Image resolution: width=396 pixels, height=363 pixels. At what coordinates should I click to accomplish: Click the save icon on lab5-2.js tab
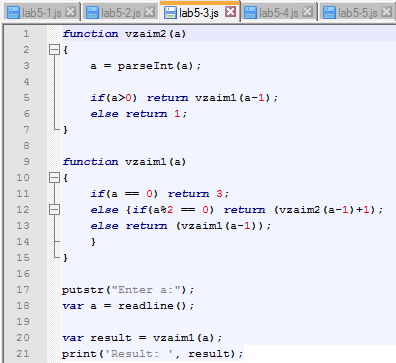point(92,13)
